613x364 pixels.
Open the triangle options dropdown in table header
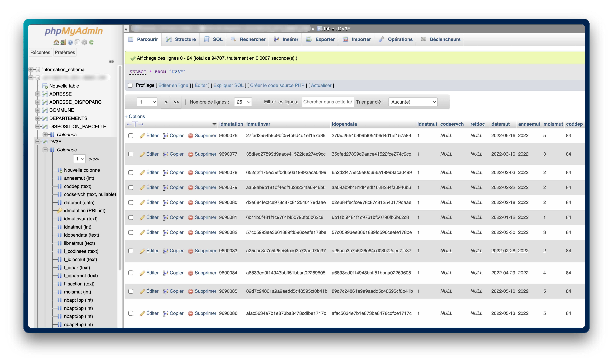[x=214, y=124]
